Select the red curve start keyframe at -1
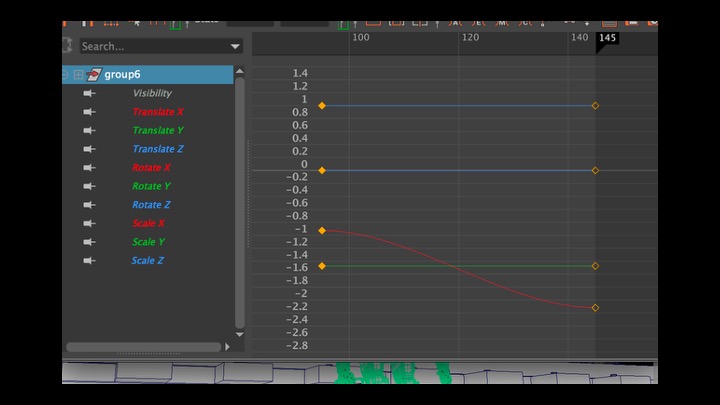The width and height of the screenshot is (720, 405). 322,231
